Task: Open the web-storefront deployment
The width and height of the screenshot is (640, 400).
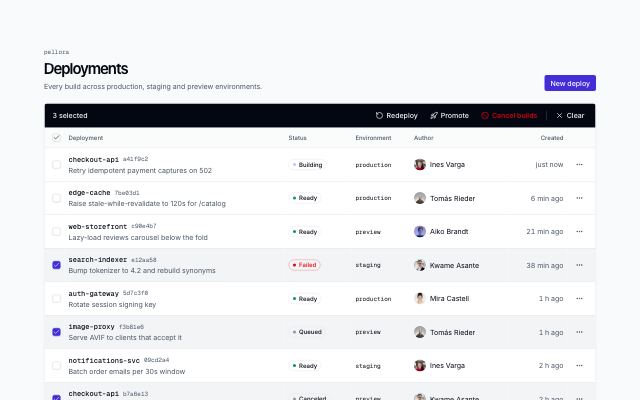Action: tap(98, 226)
